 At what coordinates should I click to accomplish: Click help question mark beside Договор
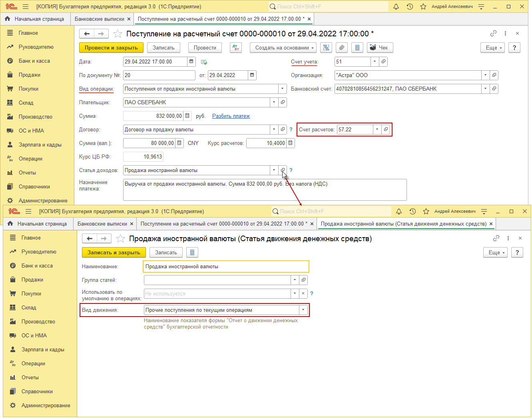[x=291, y=129]
